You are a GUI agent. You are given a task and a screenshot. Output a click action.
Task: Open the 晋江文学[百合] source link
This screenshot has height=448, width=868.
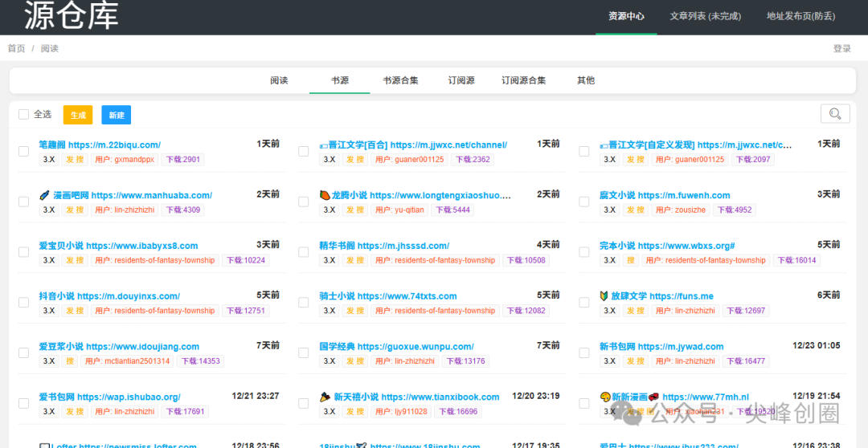click(413, 145)
